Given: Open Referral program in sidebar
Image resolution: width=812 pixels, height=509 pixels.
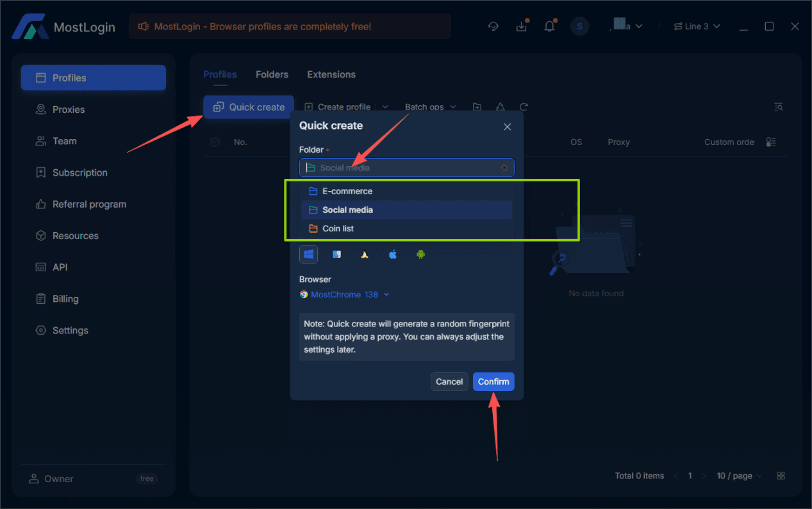Looking at the screenshot, I should (94, 204).
